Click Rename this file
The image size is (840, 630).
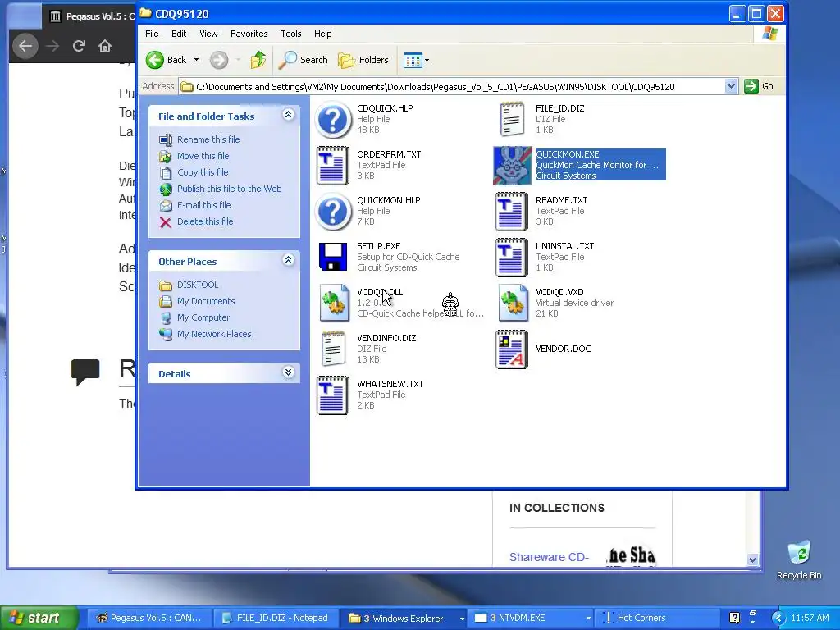pos(208,139)
